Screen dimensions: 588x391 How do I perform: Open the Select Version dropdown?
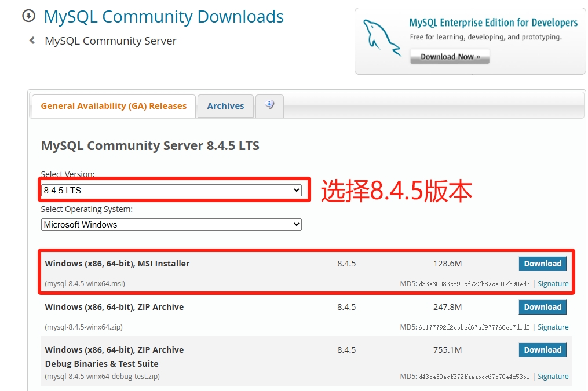click(171, 190)
